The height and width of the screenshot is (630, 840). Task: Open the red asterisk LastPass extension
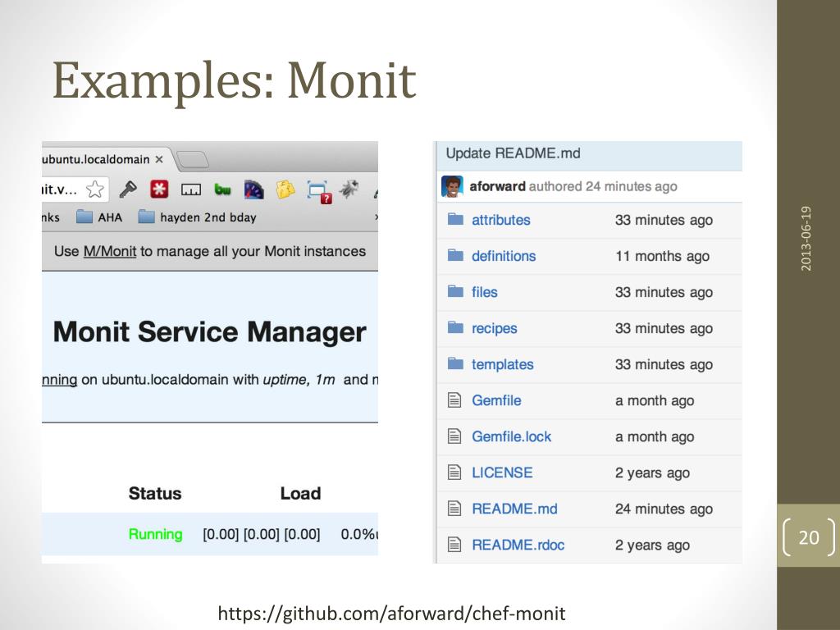pyautogui.click(x=159, y=189)
